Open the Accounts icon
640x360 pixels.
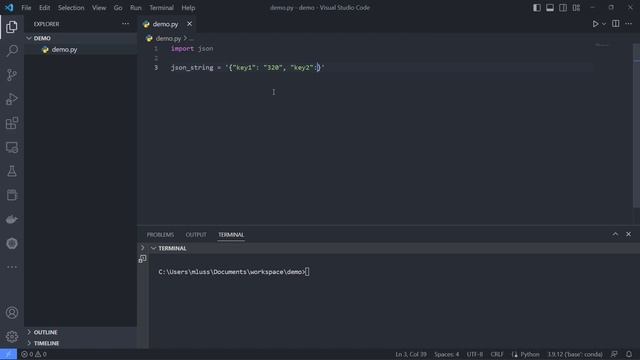(x=12, y=313)
